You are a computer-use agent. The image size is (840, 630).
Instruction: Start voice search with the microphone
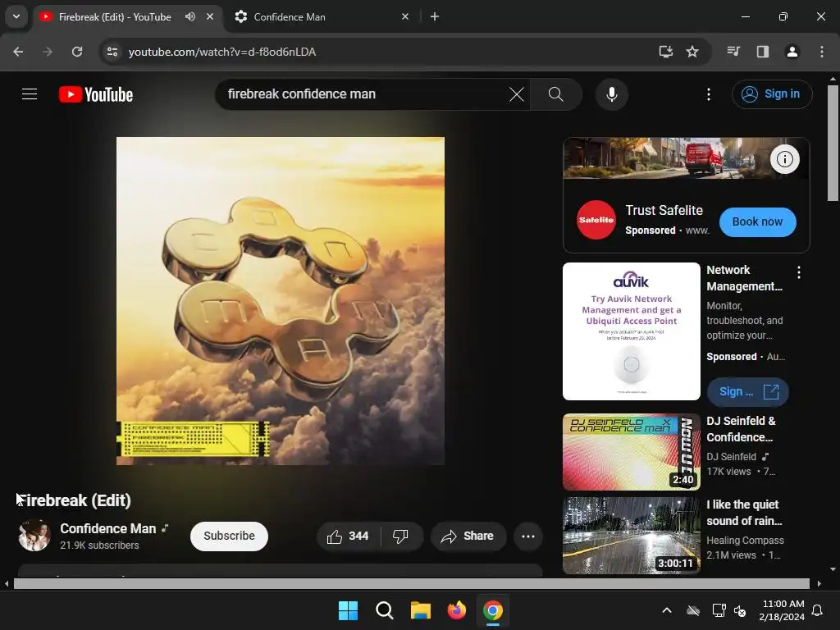(611, 94)
